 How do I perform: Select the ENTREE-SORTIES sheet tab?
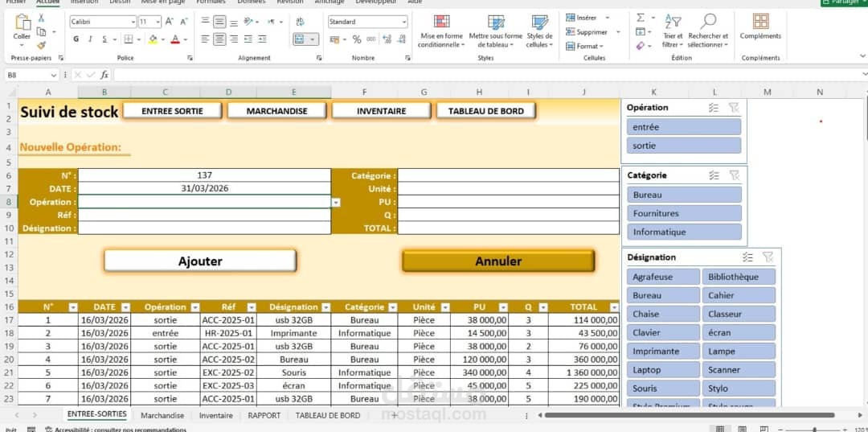coord(97,414)
